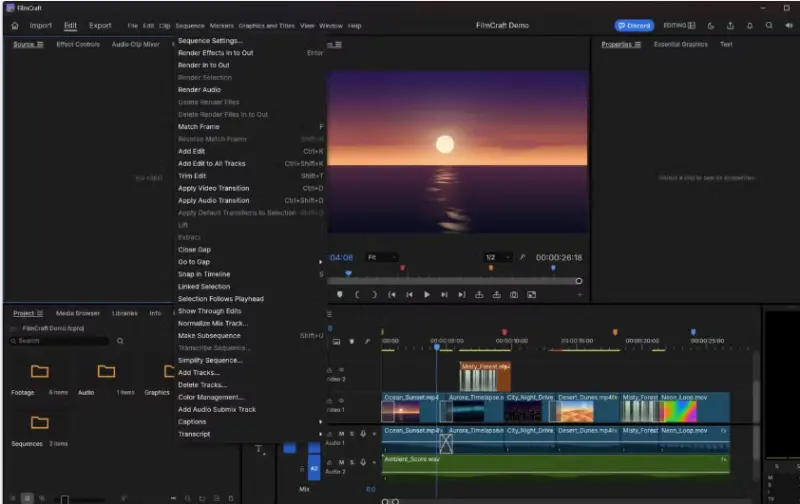Open the 1/2 playback resolution dropdown
The width and height of the screenshot is (800, 504).
tap(498, 257)
